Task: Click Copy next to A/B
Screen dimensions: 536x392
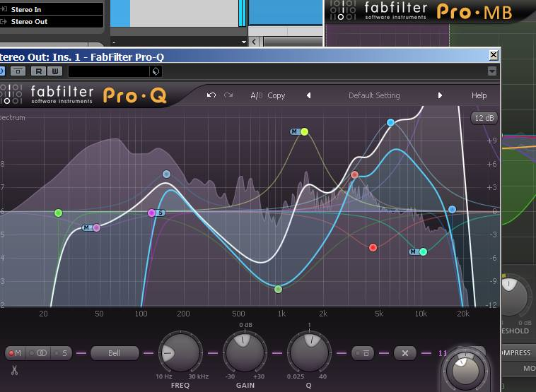Action: pos(276,95)
